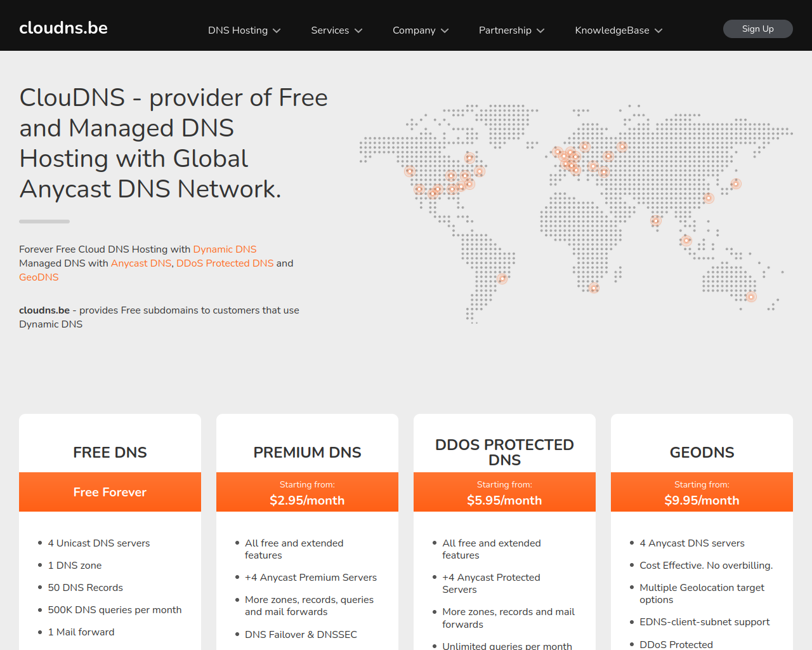812x650 pixels.
Task: Click the Sign Up button
Action: click(x=758, y=29)
